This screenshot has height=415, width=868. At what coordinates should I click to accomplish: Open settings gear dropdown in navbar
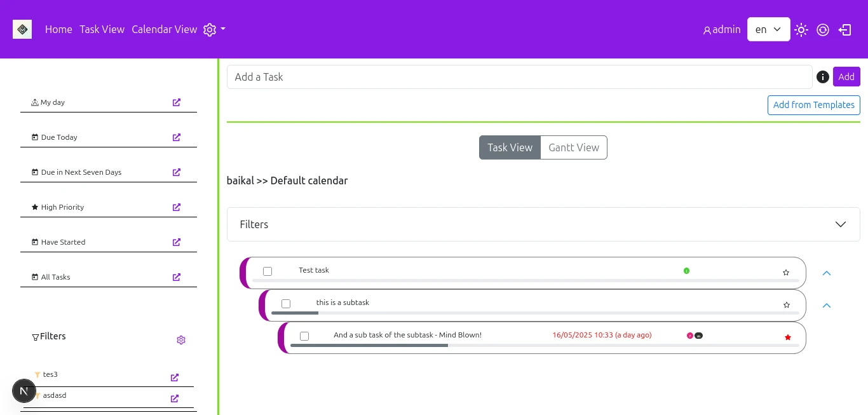tap(214, 30)
